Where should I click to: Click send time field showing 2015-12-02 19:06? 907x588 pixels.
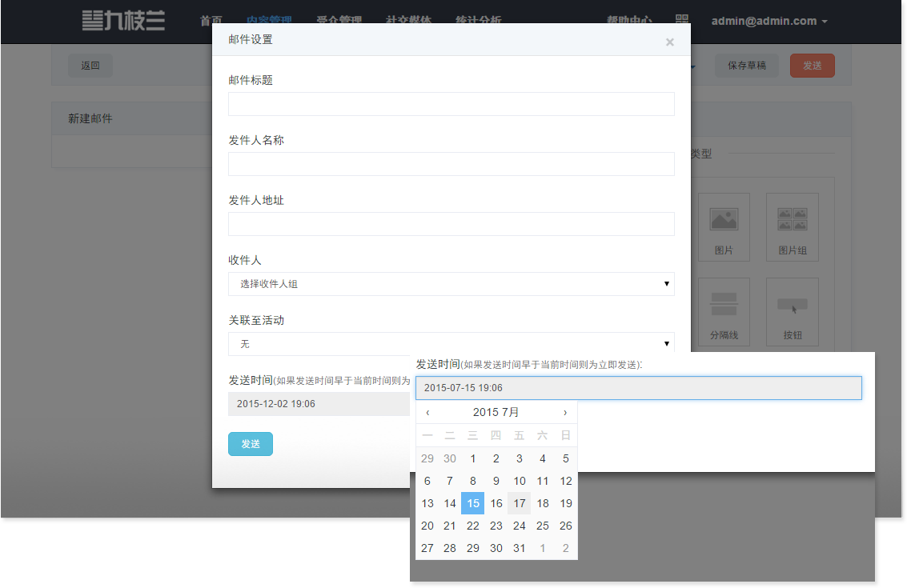pyautogui.click(x=319, y=403)
